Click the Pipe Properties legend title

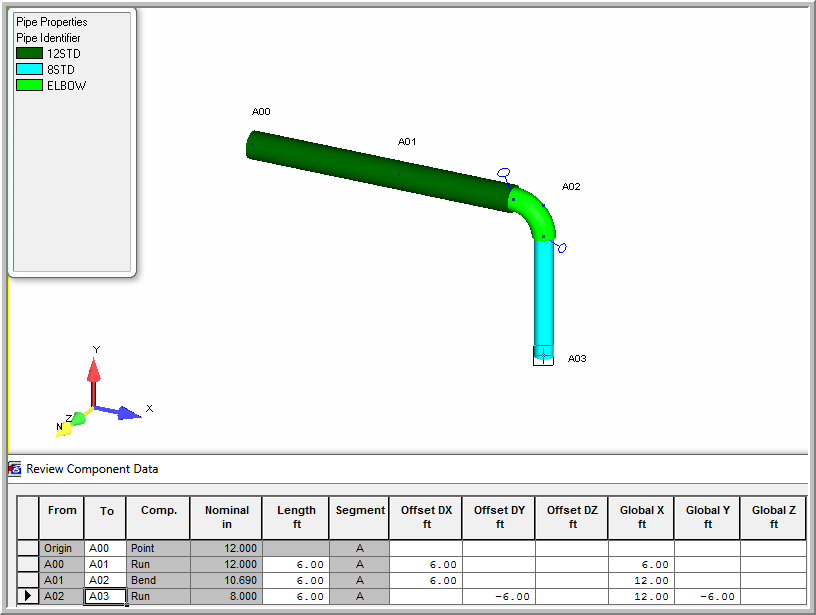52,22
